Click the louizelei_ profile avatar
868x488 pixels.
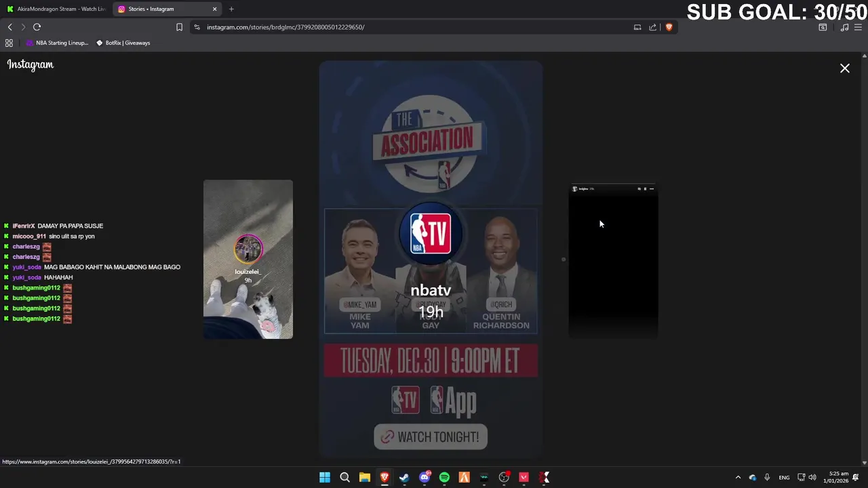(x=248, y=249)
